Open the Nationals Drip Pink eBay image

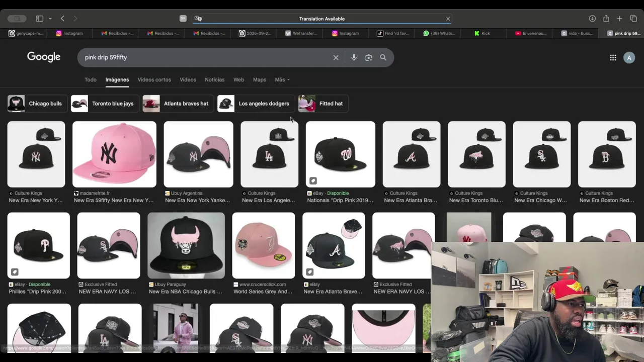pos(340,154)
